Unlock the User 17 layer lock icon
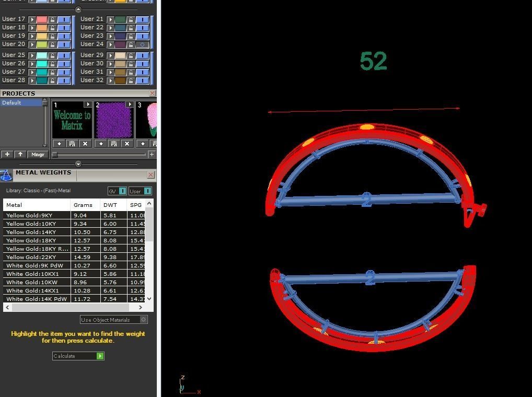This screenshot has width=532, height=397. pos(53,20)
